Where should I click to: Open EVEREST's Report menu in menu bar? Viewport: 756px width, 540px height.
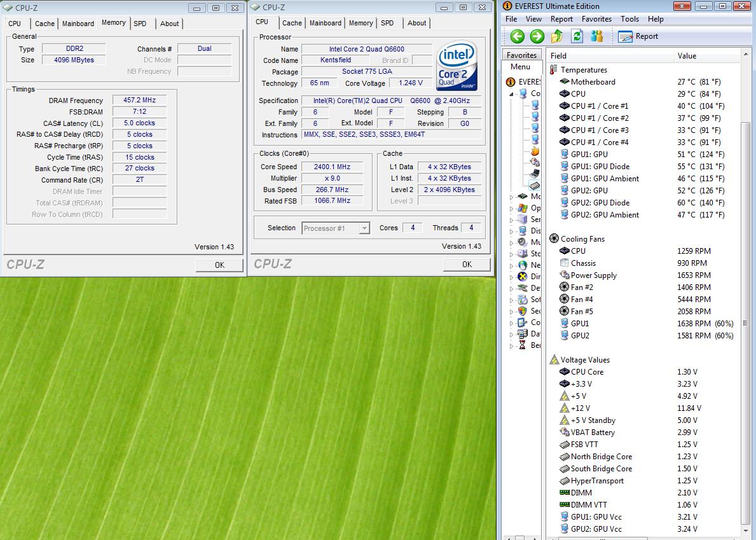coord(561,19)
